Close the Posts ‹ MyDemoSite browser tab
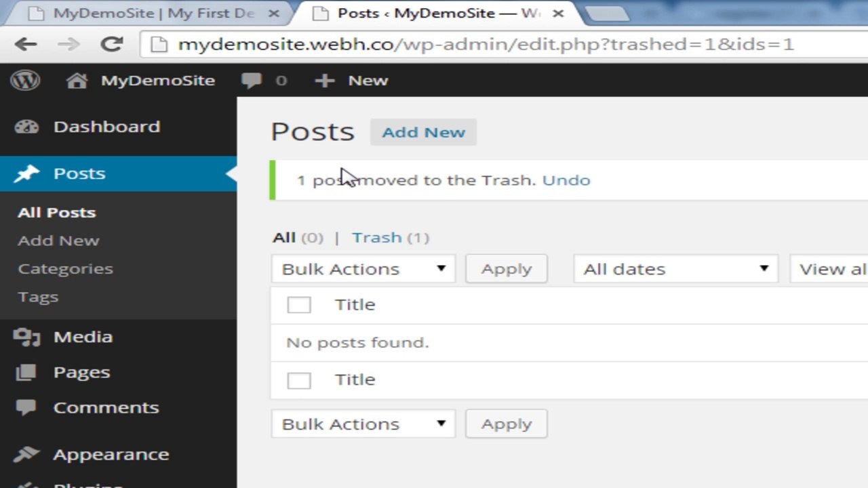Viewport: 868px width, 488px height. [x=558, y=13]
